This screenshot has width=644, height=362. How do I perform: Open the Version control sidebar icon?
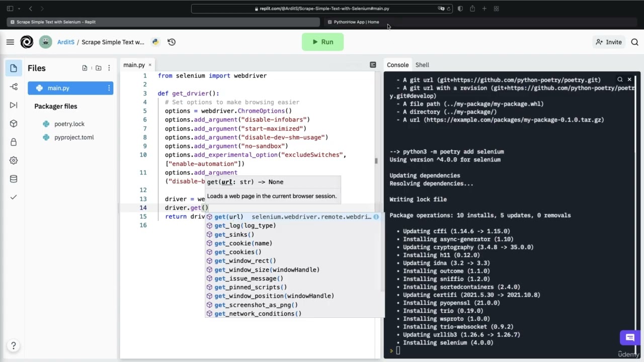coord(14,86)
